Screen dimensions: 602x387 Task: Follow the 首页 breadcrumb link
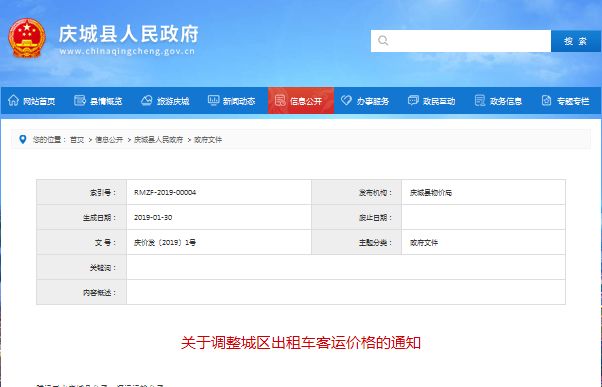77,140
